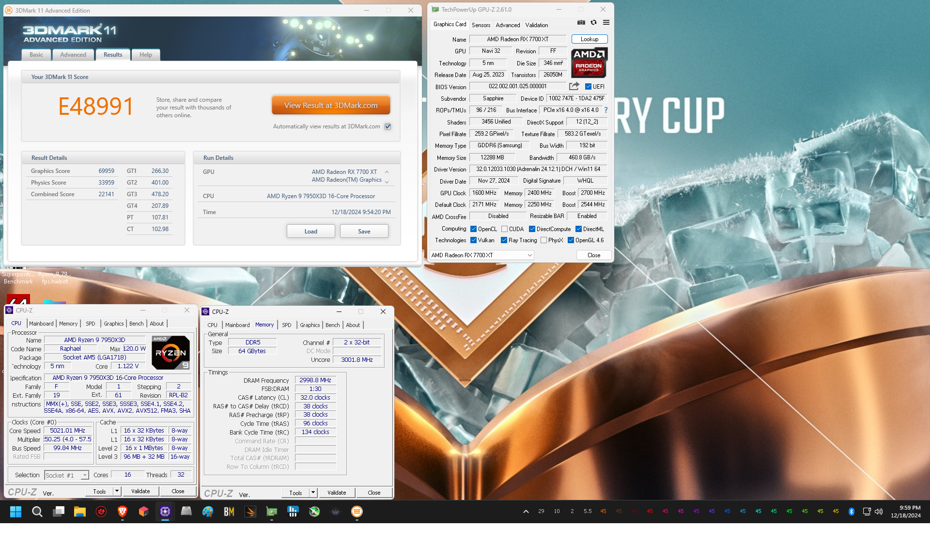This screenshot has height=560, width=930.
Task: Click the GPU-Z Name field AMD Radeon RX 7700 XT
Action: pos(518,39)
